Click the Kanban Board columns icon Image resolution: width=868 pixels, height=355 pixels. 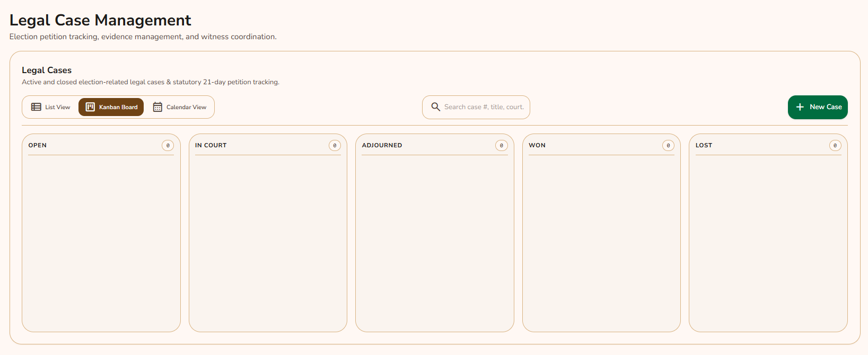(x=90, y=107)
